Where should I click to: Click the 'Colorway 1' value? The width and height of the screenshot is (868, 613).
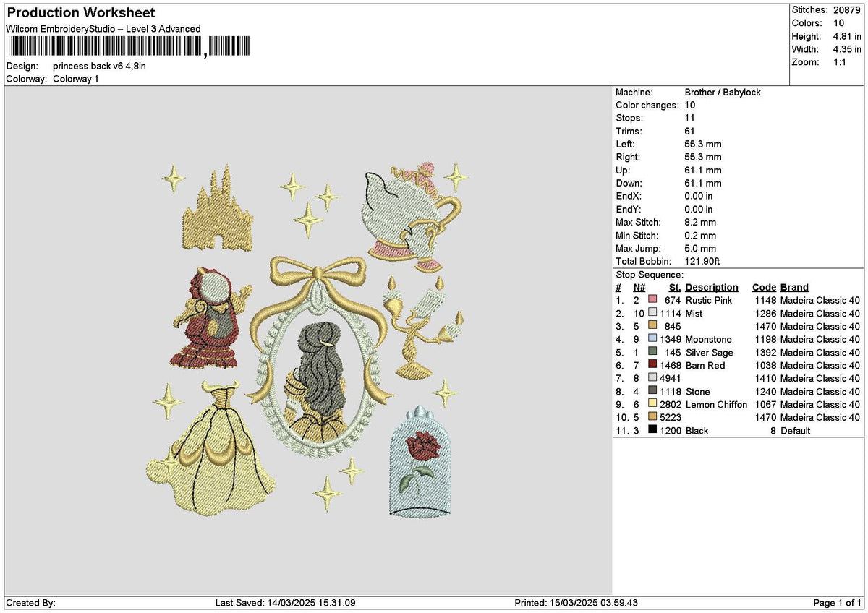(x=76, y=79)
